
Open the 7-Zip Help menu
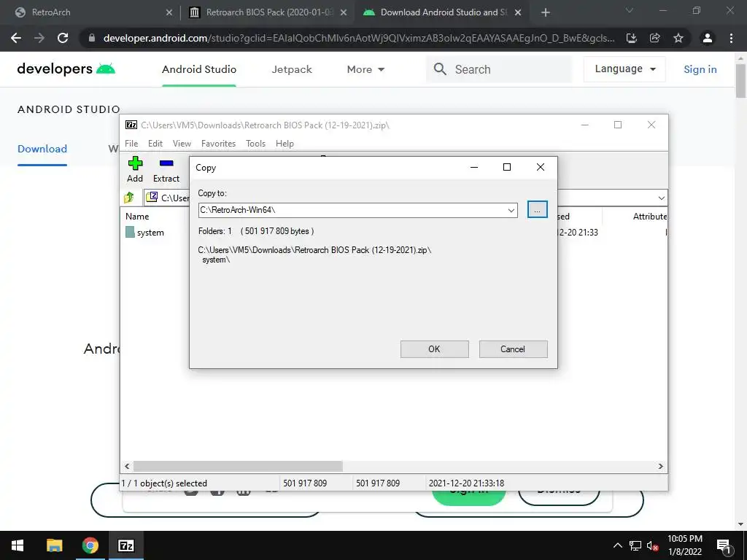tap(285, 144)
